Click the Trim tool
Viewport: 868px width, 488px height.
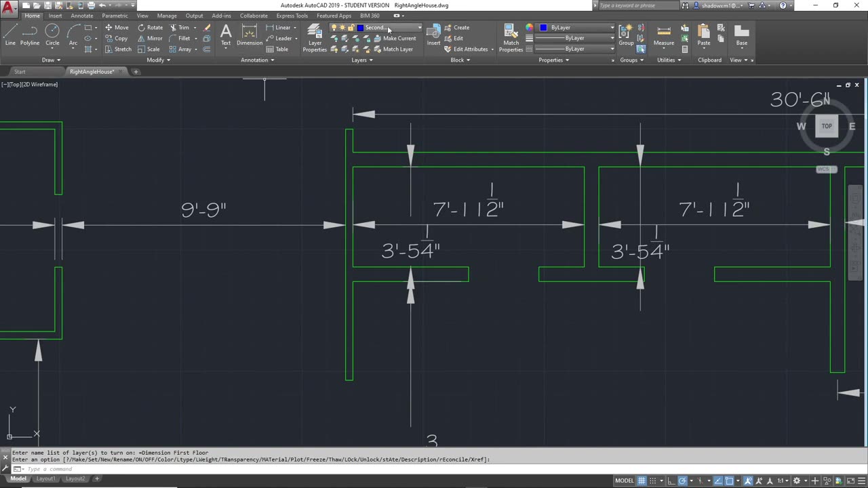(x=179, y=28)
